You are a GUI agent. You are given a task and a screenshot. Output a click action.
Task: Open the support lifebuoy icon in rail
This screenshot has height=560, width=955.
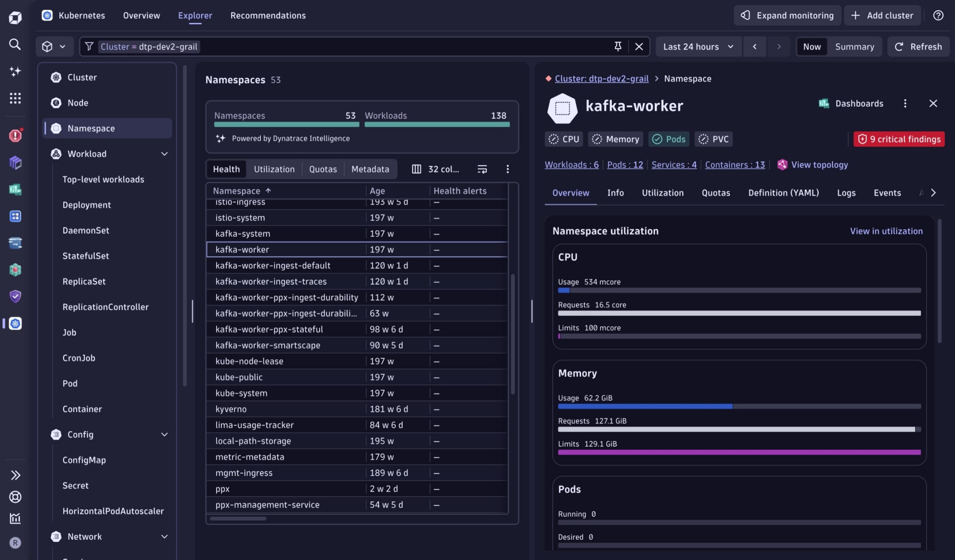(x=15, y=497)
